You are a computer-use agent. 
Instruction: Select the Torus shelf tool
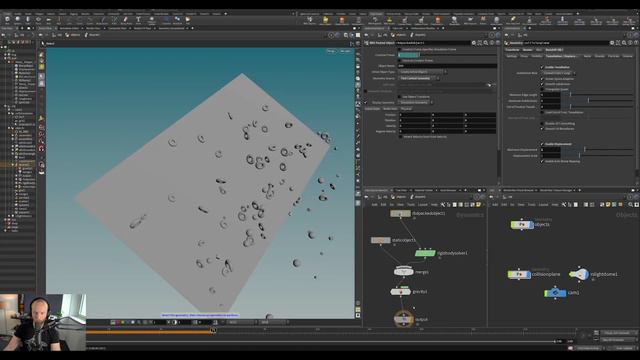tap(38, 20)
